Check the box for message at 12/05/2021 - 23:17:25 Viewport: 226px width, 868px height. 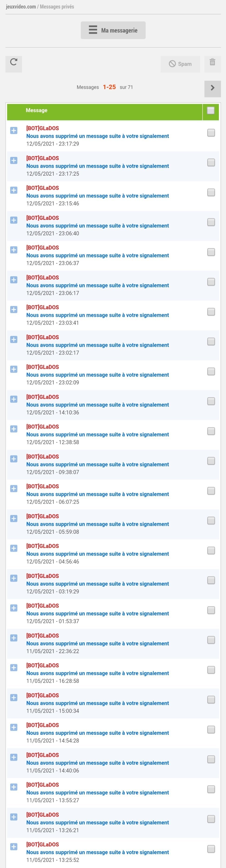click(x=211, y=162)
